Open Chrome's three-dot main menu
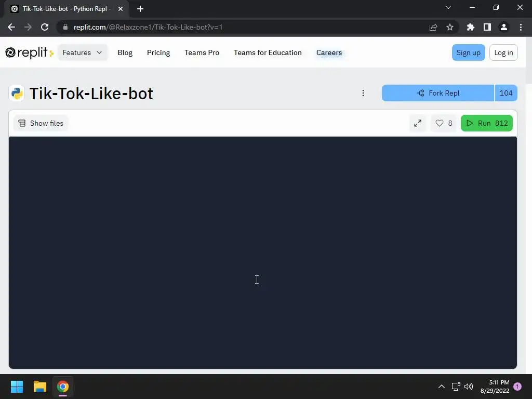 click(521, 27)
